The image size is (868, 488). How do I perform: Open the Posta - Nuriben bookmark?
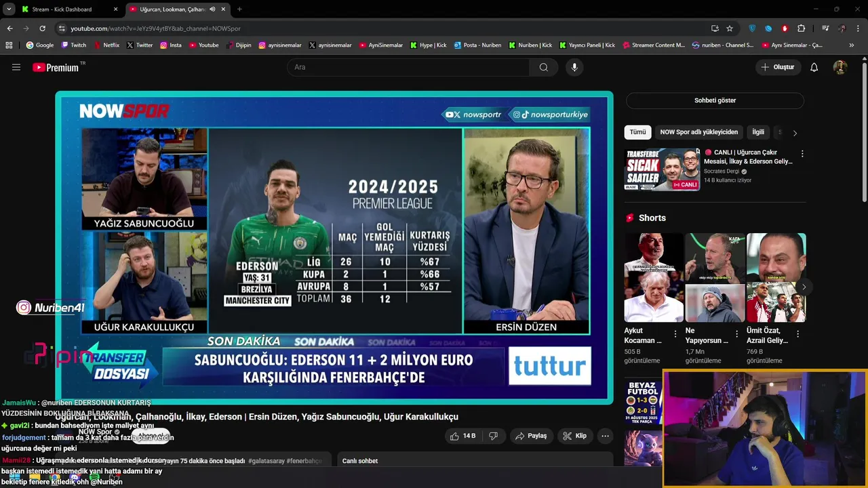(x=477, y=45)
